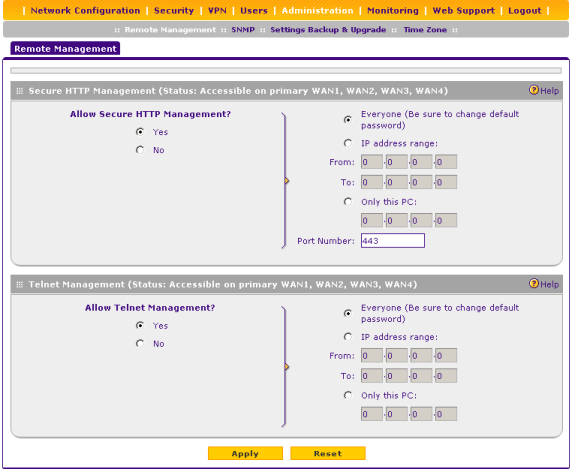This screenshot has height=469, width=572.
Task: Click the Apply button
Action: (245, 453)
